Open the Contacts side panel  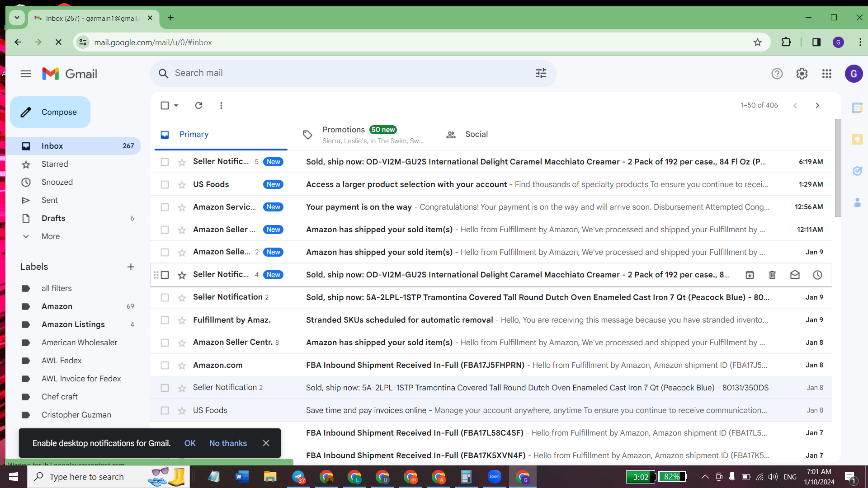[857, 202]
